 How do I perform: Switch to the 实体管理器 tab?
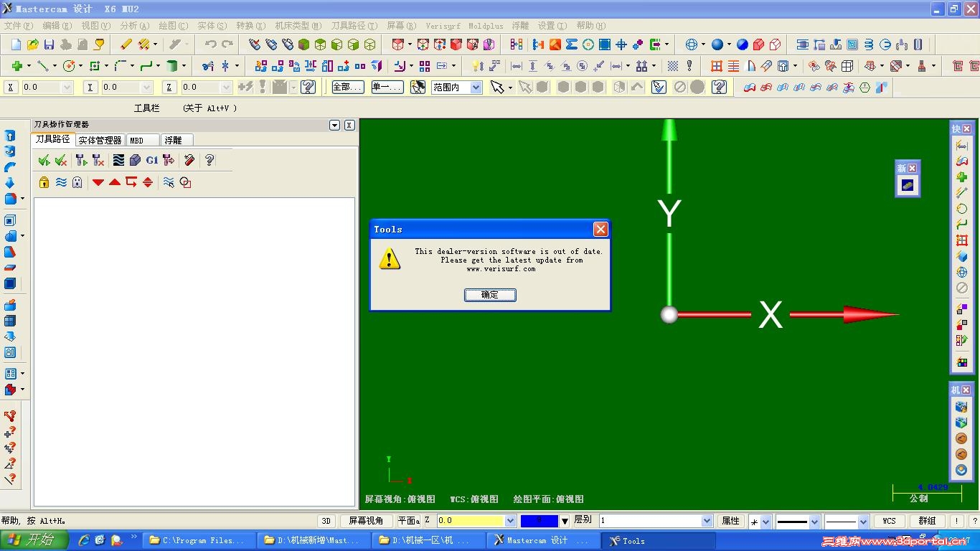100,140
